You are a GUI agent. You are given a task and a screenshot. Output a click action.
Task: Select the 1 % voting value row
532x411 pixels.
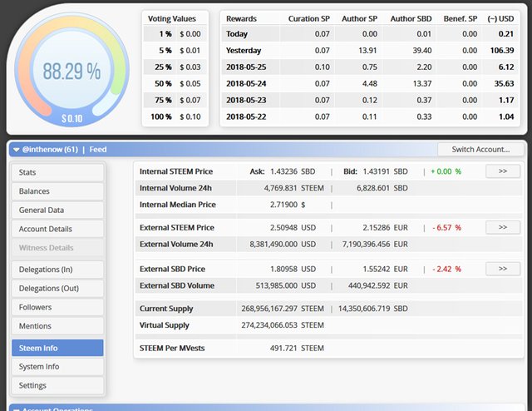click(175, 34)
